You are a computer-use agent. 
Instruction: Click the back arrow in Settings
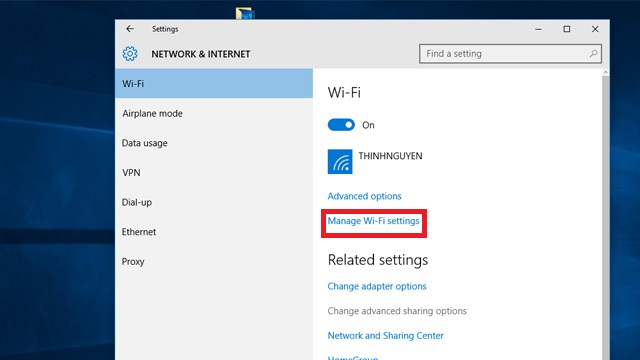130,29
